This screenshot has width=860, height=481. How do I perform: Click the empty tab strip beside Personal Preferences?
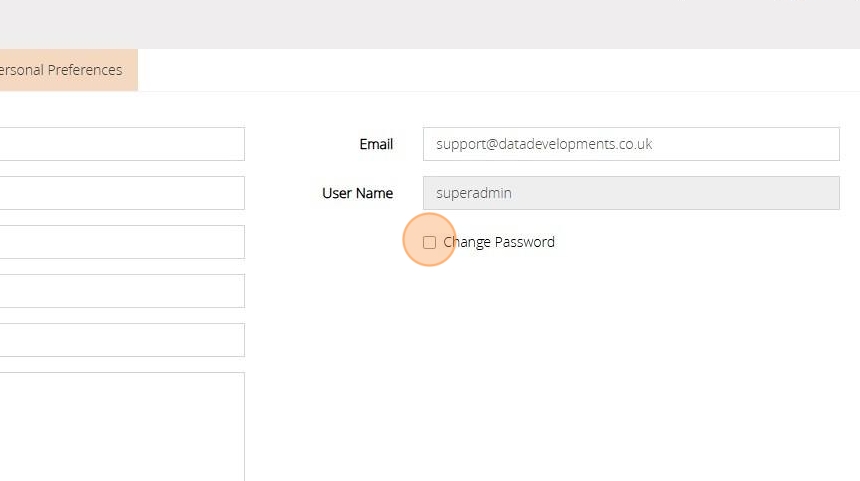coord(500,70)
